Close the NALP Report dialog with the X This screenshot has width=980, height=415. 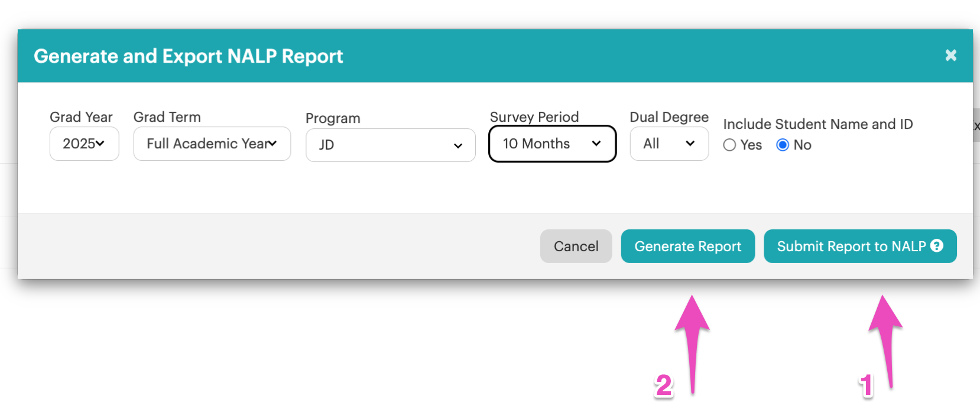pyautogui.click(x=950, y=55)
